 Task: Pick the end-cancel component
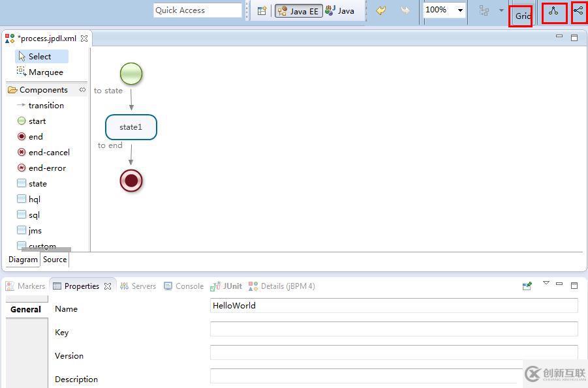point(44,153)
